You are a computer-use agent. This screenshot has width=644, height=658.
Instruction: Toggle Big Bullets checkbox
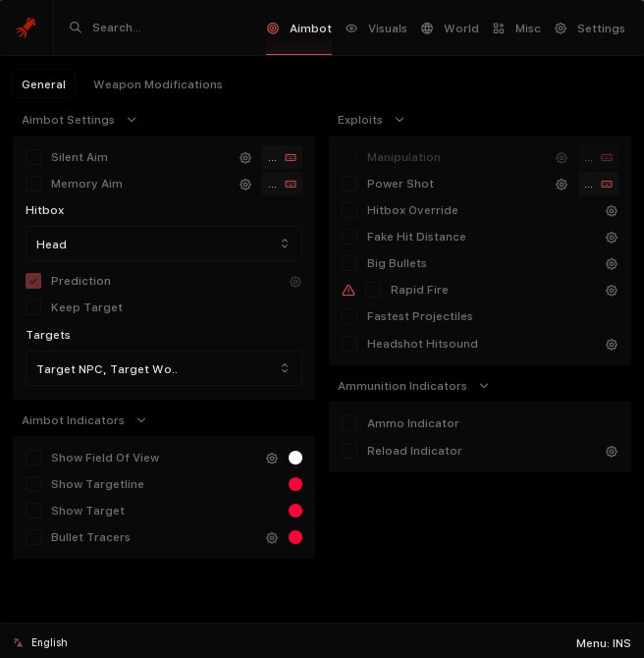pyautogui.click(x=349, y=263)
